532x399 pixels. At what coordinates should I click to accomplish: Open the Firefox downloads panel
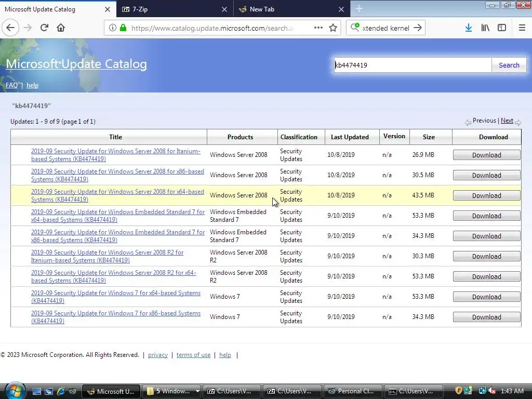(x=469, y=28)
